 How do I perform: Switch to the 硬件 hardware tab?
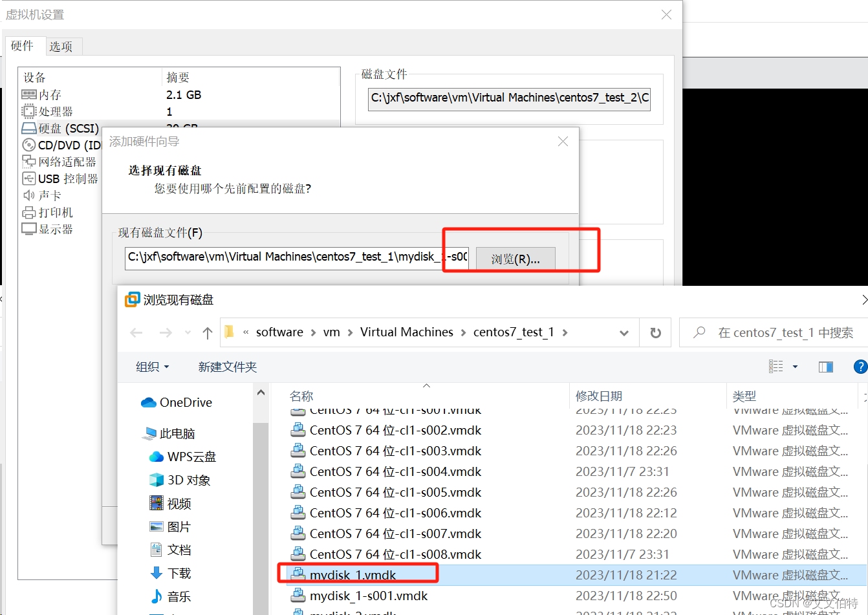pyautogui.click(x=22, y=46)
